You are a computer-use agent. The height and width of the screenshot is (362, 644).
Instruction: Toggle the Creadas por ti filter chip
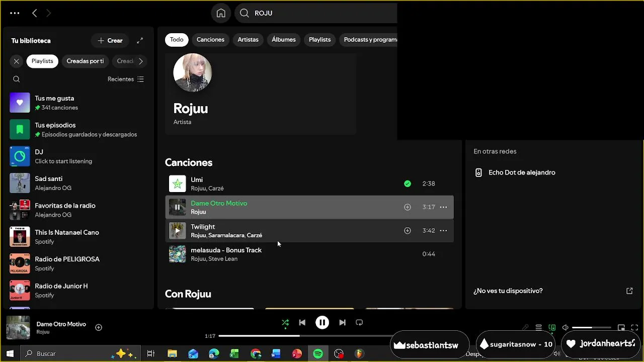(85, 61)
